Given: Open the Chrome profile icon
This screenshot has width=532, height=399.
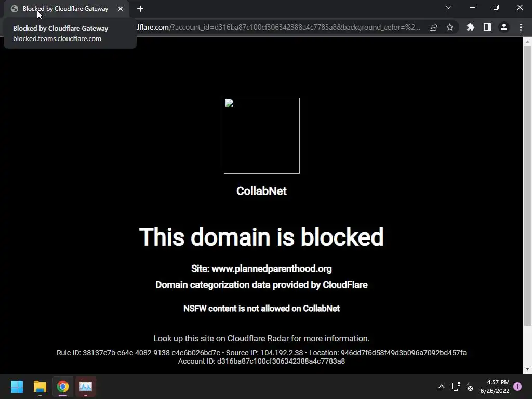Looking at the screenshot, I should (x=504, y=27).
